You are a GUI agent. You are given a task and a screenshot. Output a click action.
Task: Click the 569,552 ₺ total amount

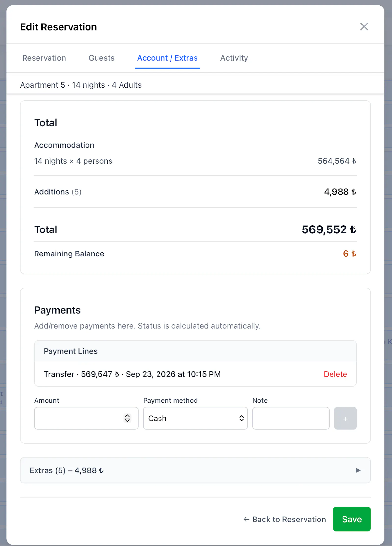(x=329, y=230)
